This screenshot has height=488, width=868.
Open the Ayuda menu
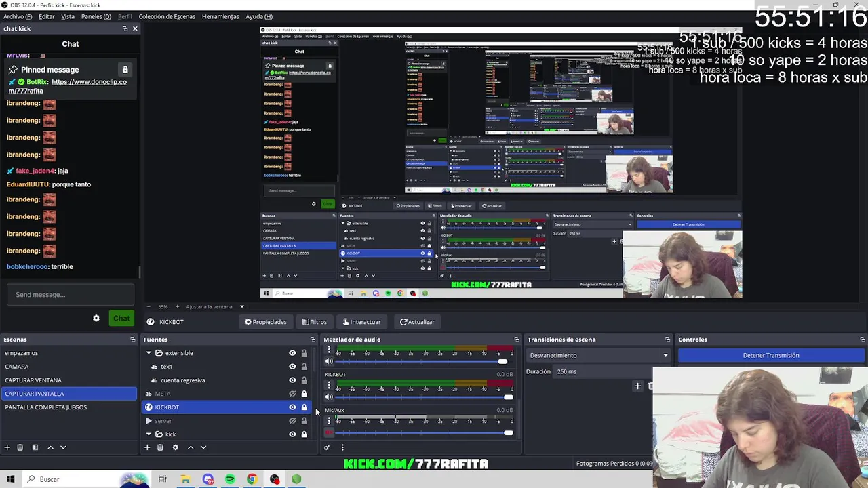click(x=259, y=16)
